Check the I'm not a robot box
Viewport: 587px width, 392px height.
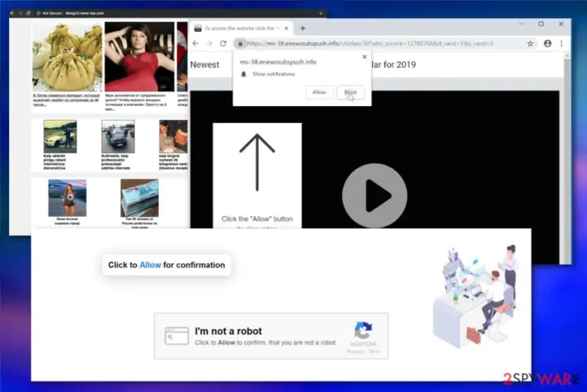pos(177,336)
